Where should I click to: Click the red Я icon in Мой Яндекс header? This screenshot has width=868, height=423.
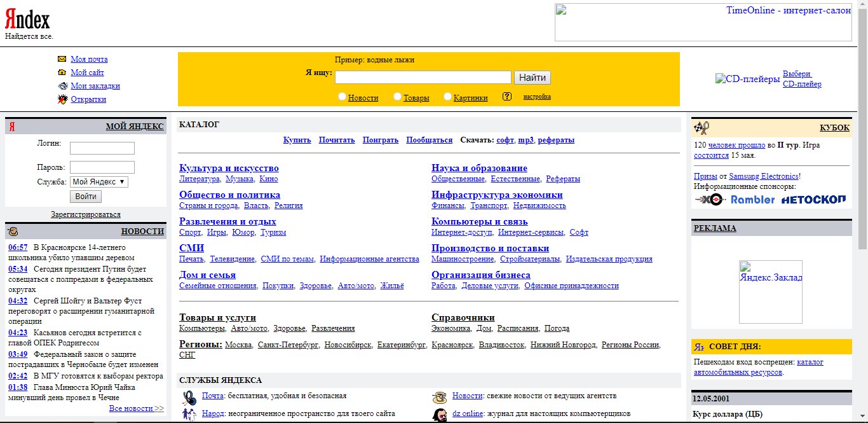click(12, 127)
